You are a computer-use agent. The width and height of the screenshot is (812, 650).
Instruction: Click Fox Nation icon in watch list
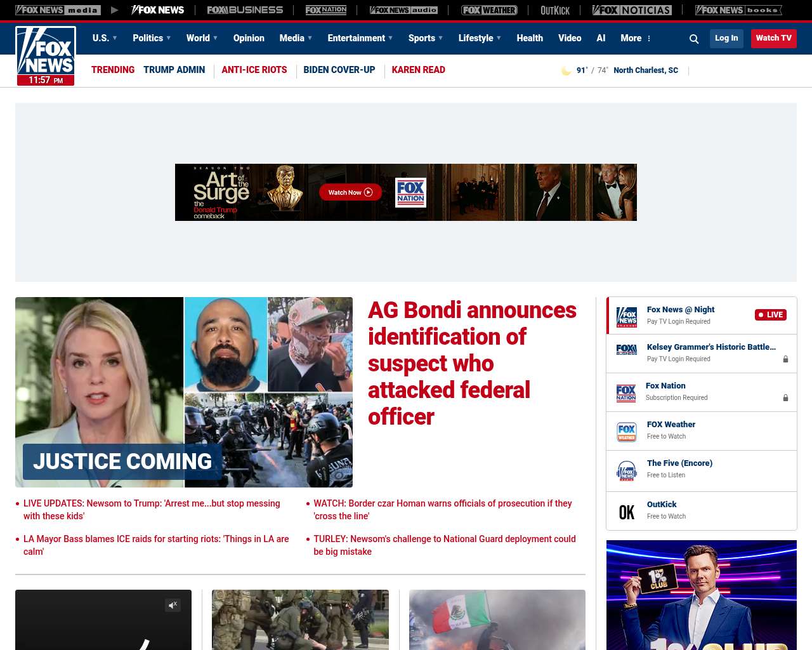tap(626, 393)
